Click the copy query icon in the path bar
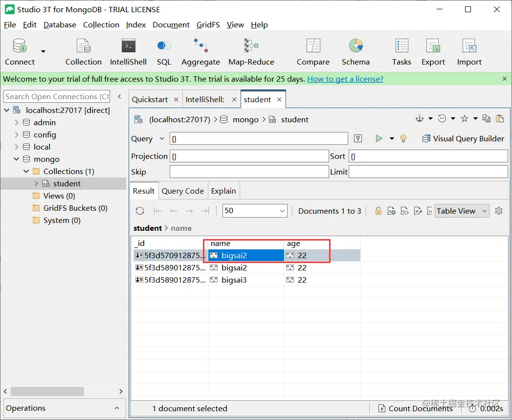The height and width of the screenshot is (420, 512). pyautogui.click(x=487, y=118)
